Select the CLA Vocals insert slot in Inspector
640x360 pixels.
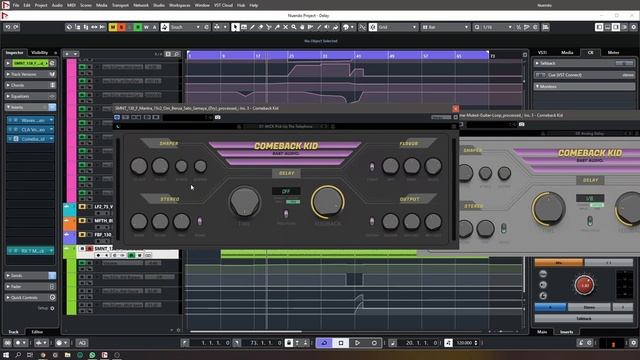[31, 129]
